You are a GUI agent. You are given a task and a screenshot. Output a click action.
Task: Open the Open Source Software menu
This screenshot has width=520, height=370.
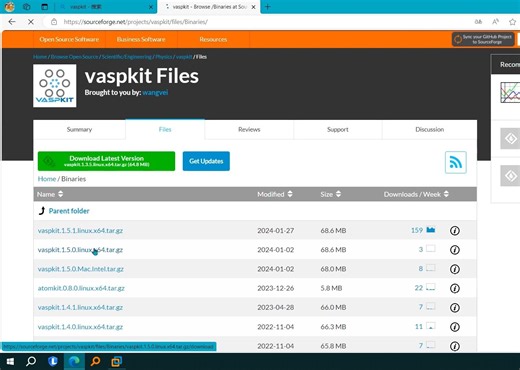69,39
